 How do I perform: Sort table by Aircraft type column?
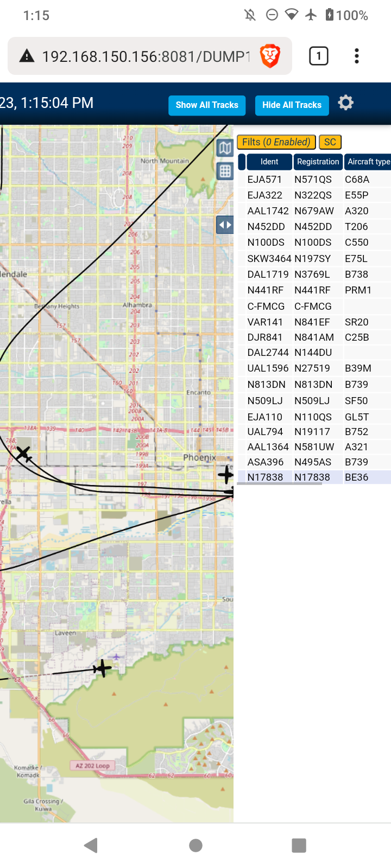[x=368, y=162]
